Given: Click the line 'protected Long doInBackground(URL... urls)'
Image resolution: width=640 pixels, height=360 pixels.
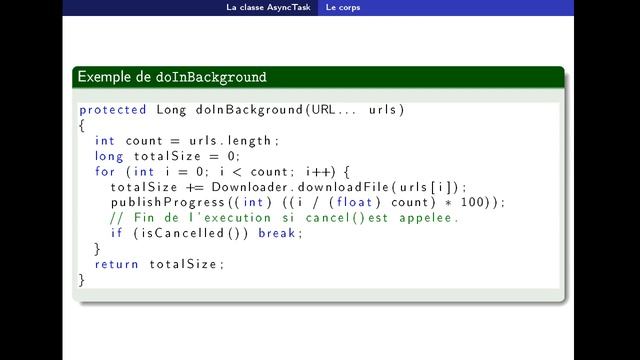Looking at the screenshot, I should point(242,110).
